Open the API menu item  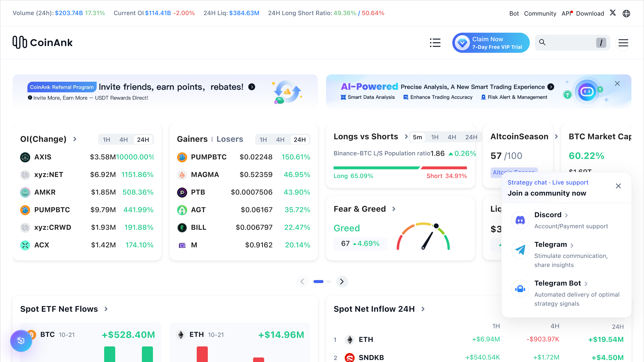click(566, 13)
